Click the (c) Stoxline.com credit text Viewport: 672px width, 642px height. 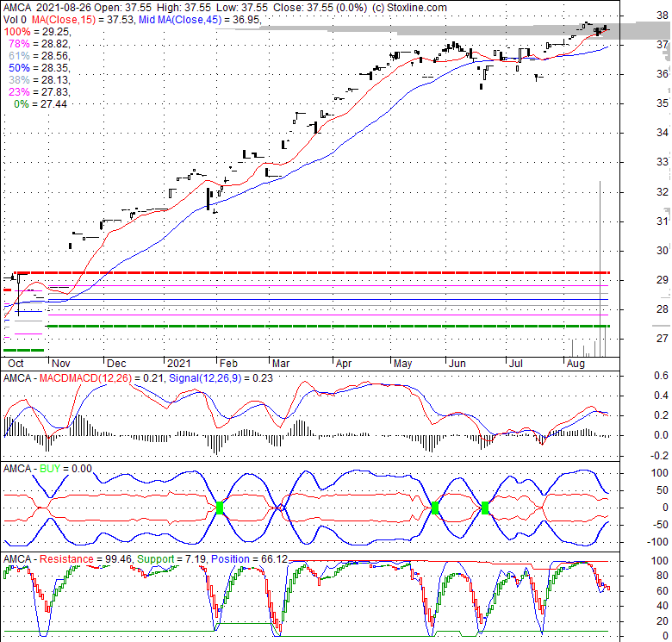[x=409, y=7]
